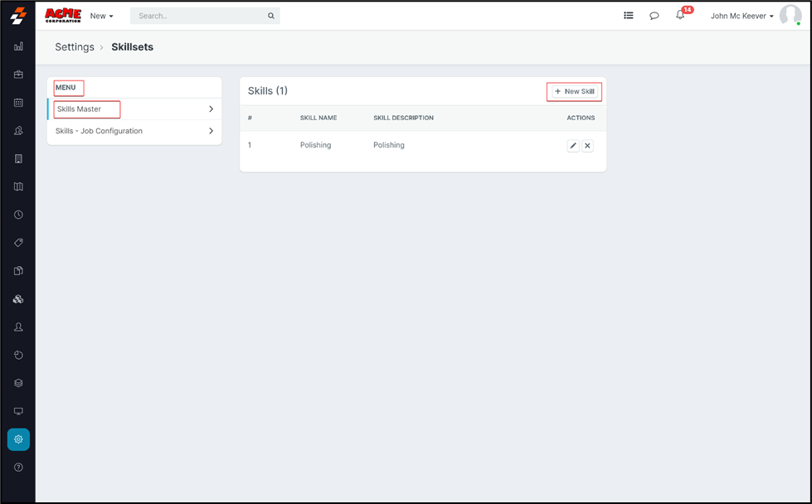Open the notifications bell with 14 badge

pyautogui.click(x=680, y=16)
